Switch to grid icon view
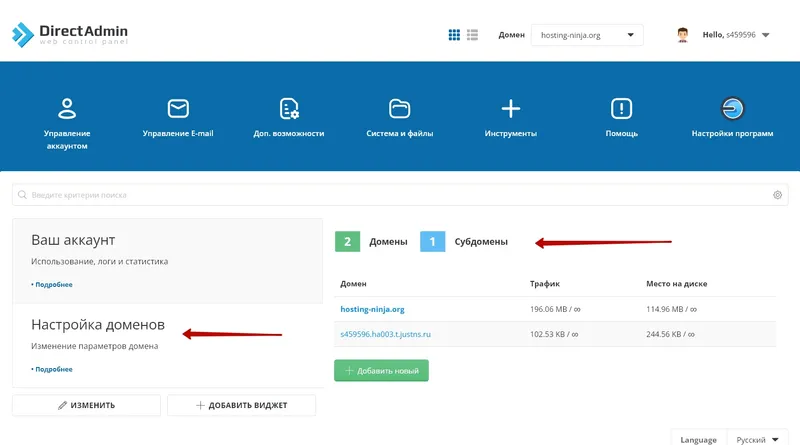This screenshot has height=445, width=800. [454, 35]
